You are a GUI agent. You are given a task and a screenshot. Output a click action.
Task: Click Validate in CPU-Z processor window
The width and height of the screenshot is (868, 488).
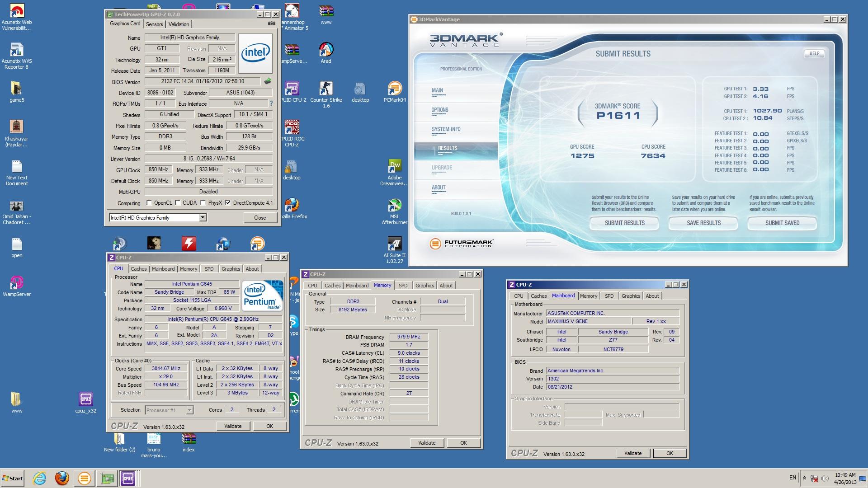point(233,426)
